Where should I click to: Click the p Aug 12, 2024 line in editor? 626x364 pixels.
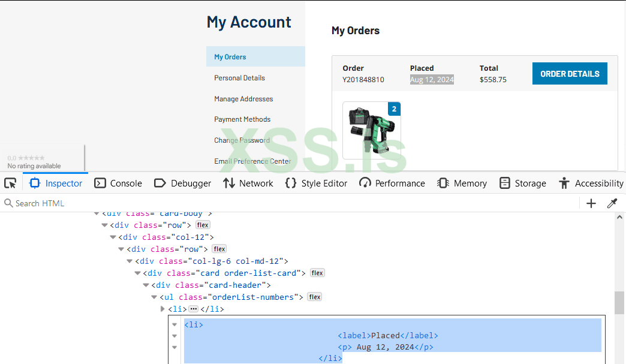(x=386, y=347)
